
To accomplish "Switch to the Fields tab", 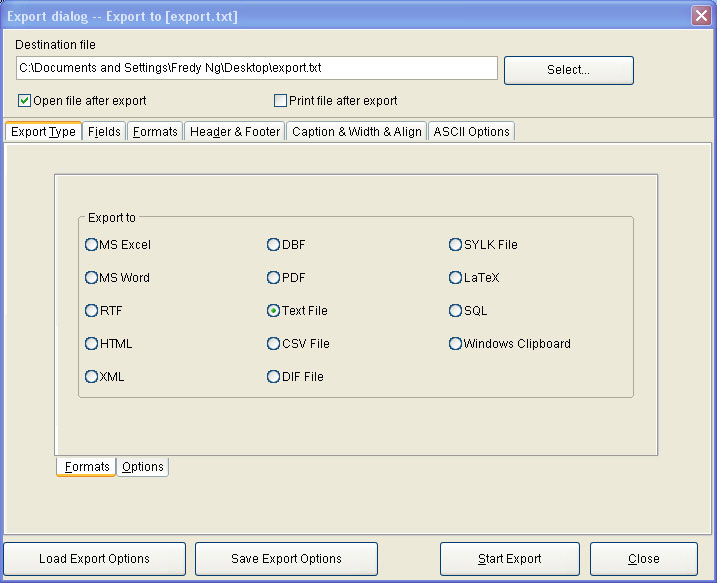I will pyautogui.click(x=104, y=132).
